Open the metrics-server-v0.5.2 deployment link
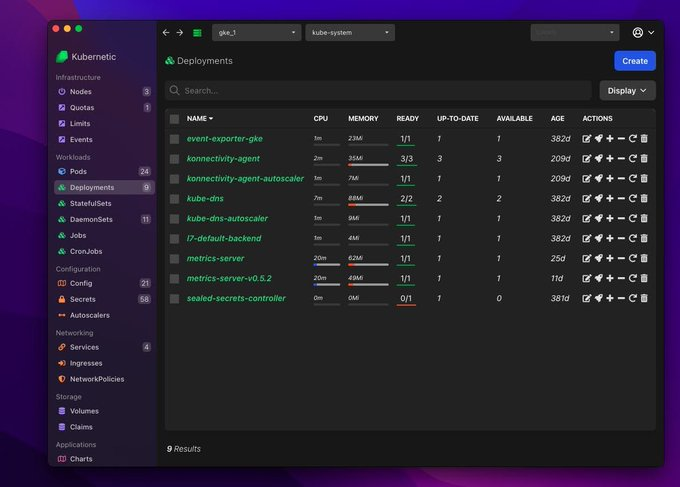 [x=229, y=278]
